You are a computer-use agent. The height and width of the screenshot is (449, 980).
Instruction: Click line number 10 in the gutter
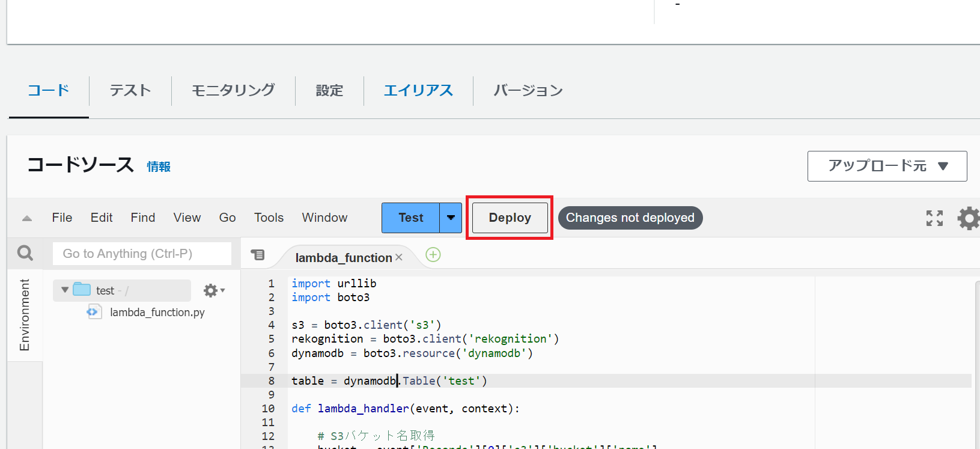(x=268, y=409)
